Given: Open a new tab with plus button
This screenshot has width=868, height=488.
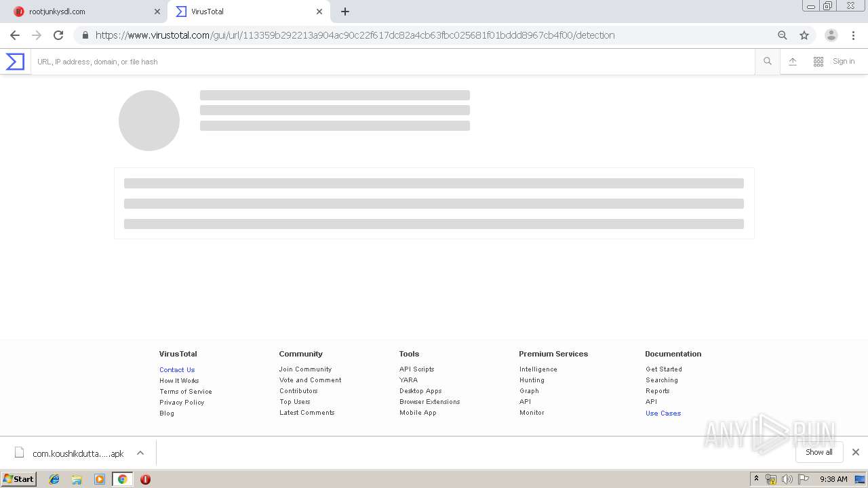Looking at the screenshot, I should point(345,12).
